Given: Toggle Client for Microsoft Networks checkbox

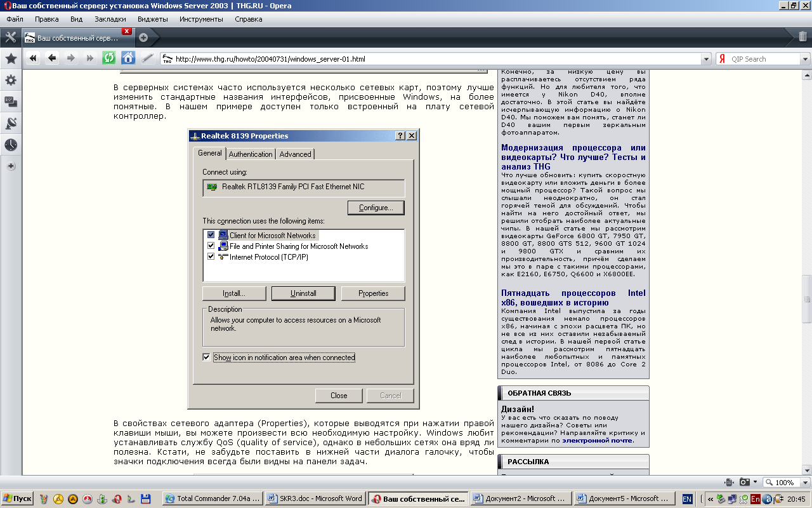Looking at the screenshot, I should 211,235.
